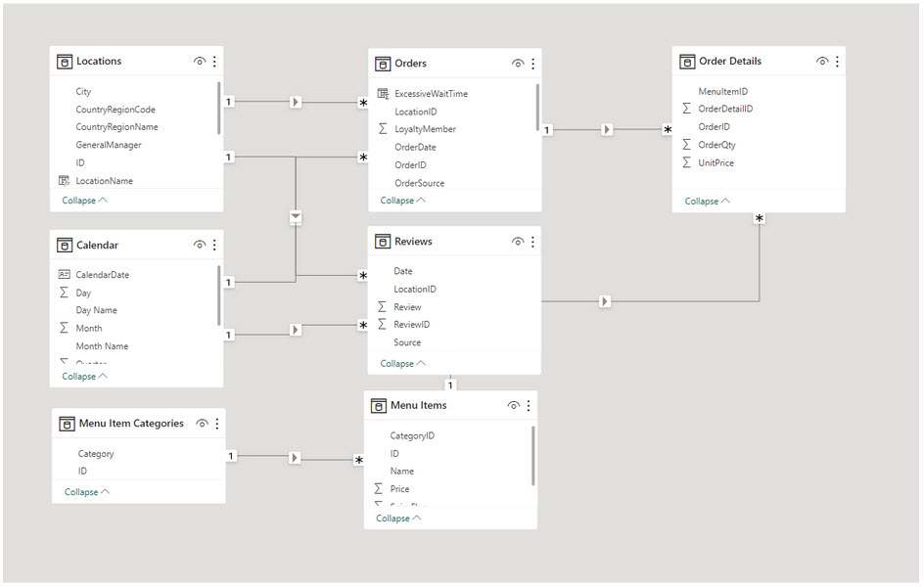Select the CategoryID field in Menu Items
The image size is (924, 587).
(412, 435)
